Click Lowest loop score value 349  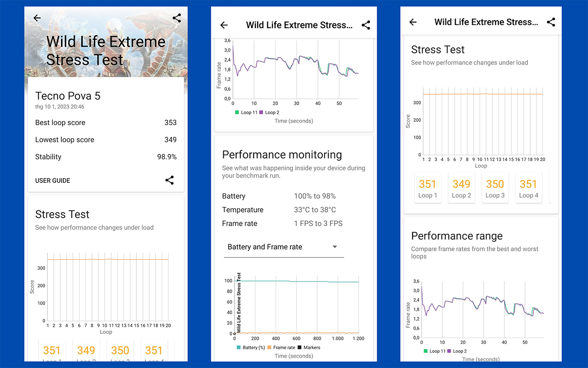(170, 139)
